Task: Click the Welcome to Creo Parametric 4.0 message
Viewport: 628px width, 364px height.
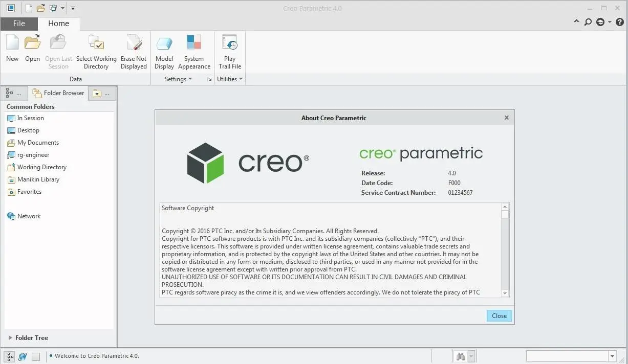Action: point(97,356)
